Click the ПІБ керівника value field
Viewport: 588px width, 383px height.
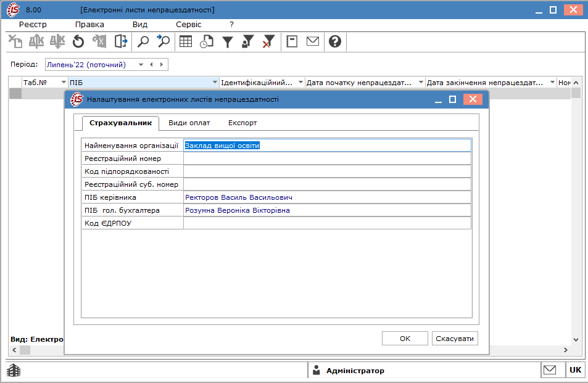pyautogui.click(x=327, y=197)
